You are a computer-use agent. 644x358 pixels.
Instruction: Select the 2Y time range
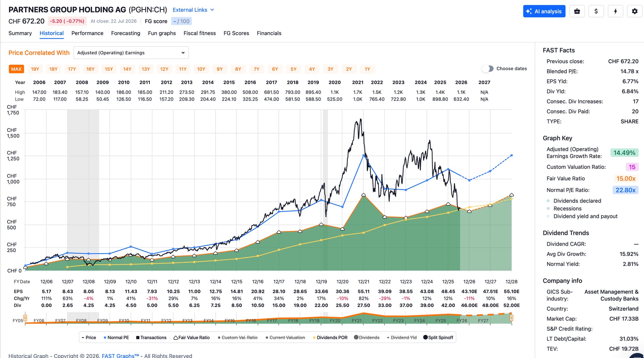349,69
